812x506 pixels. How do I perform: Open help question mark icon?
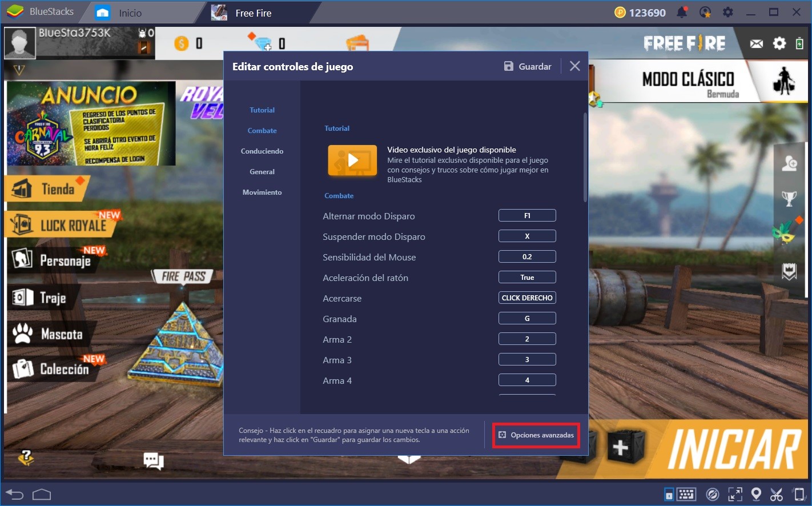[x=26, y=457]
